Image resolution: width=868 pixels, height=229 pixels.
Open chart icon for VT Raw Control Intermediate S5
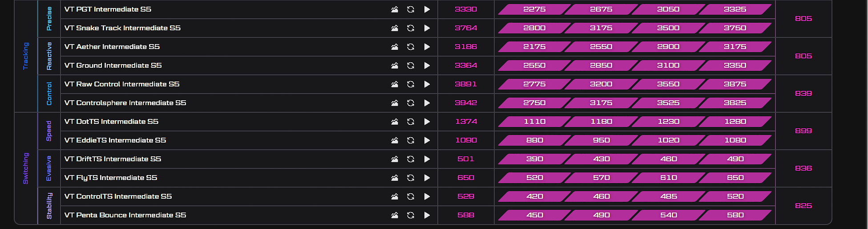pyautogui.click(x=395, y=84)
